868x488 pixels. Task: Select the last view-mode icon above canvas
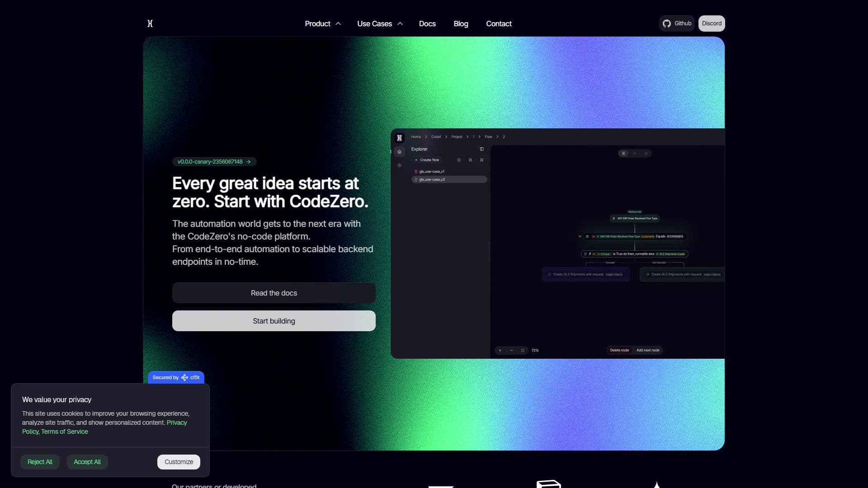pos(646,154)
